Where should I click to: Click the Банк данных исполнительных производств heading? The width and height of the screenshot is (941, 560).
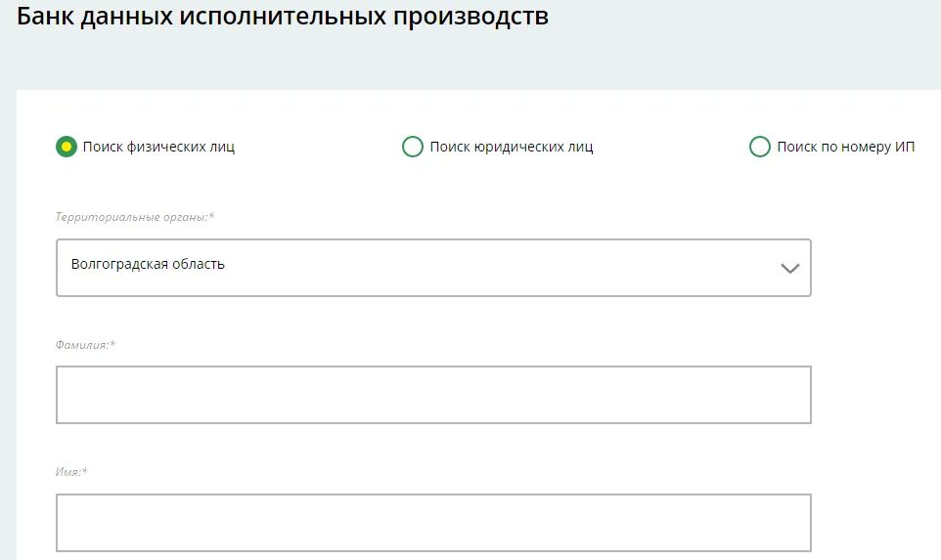[x=282, y=17]
